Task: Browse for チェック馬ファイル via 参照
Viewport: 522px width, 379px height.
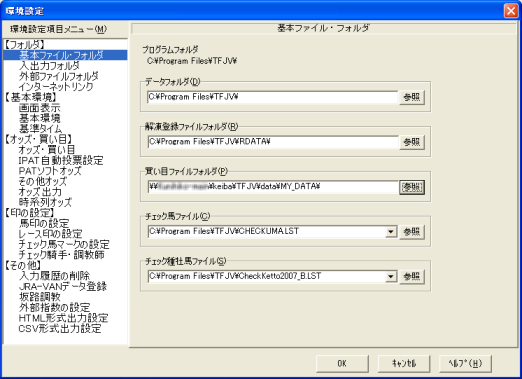Action: pos(412,232)
